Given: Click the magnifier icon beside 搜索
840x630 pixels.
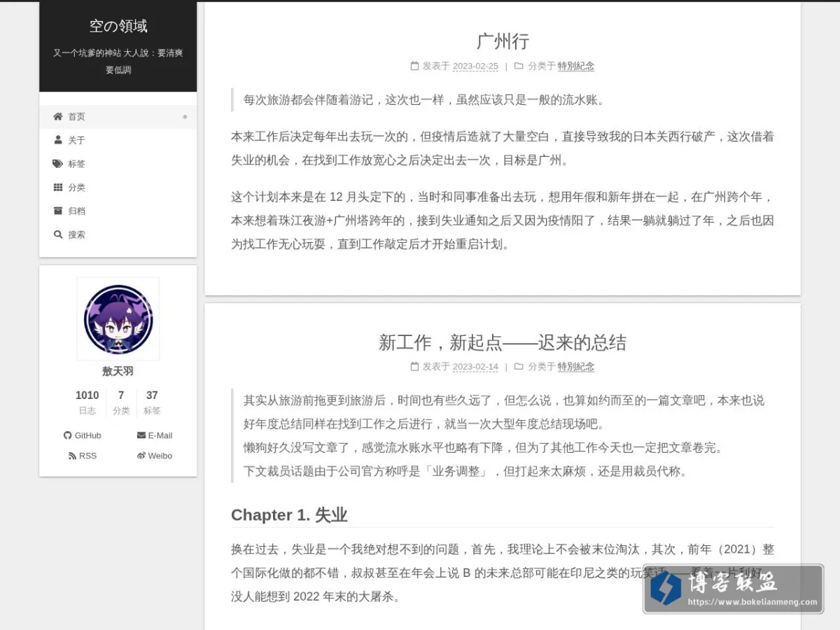Looking at the screenshot, I should tap(58, 234).
